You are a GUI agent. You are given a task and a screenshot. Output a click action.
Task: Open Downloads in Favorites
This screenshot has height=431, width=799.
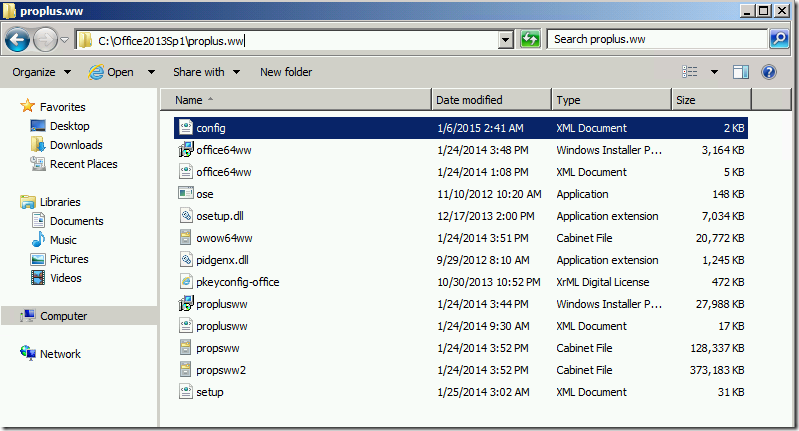76,145
